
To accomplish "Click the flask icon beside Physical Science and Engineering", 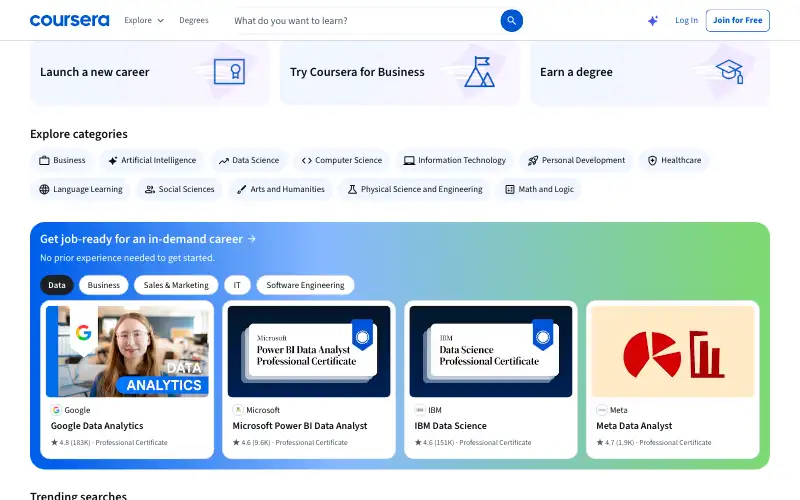I will pos(352,189).
